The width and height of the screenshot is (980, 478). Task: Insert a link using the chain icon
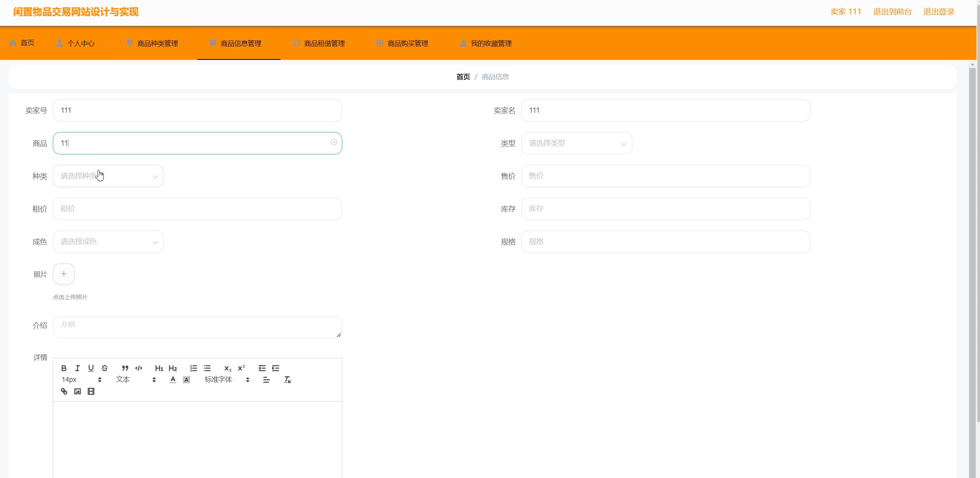pos(64,391)
